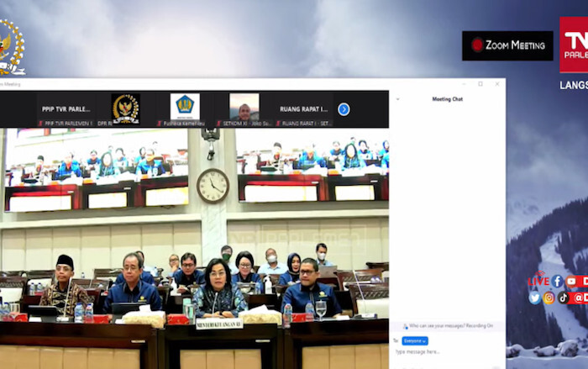Click the YouTube icon in broadcast overlay
Image resolution: width=588 pixels, height=369 pixels.
[571, 281]
